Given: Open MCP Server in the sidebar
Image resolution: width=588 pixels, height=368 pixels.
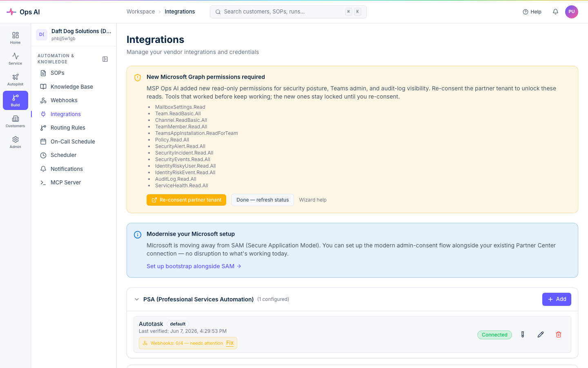Looking at the screenshot, I should click(x=74, y=182).
